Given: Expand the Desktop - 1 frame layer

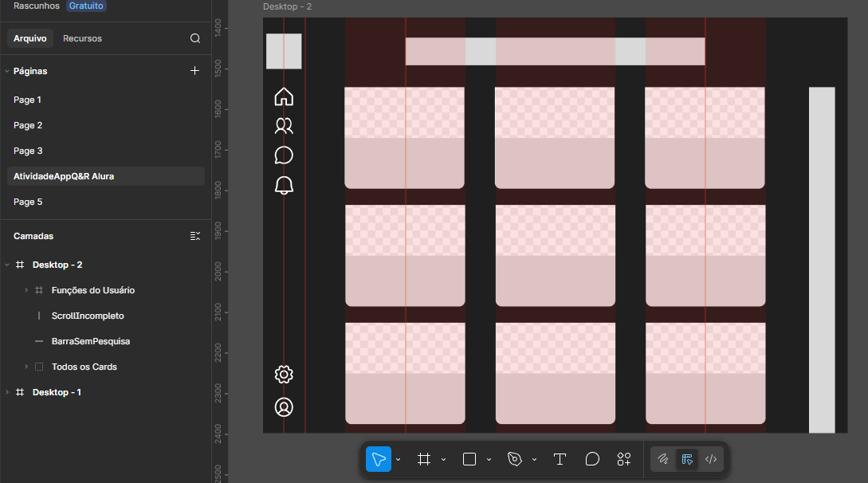Looking at the screenshot, I should (7, 392).
